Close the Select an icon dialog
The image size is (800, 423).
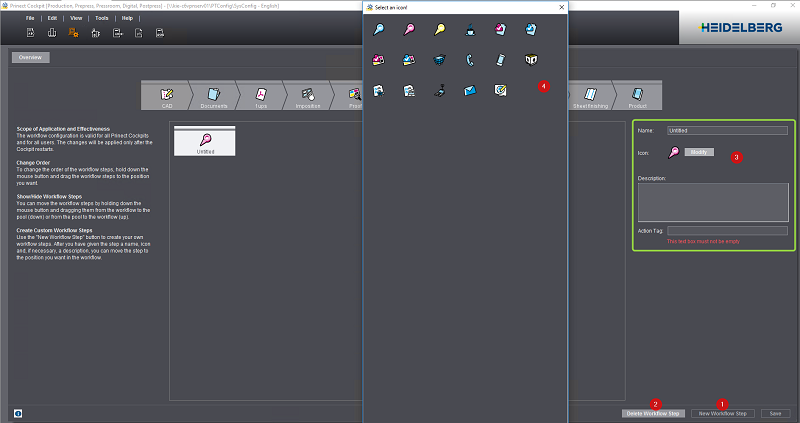pos(562,7)
